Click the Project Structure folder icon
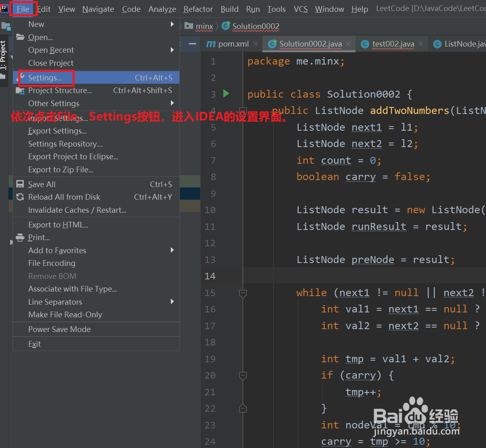The height and width of the screenshot is (448, 486). pos(20,91)
